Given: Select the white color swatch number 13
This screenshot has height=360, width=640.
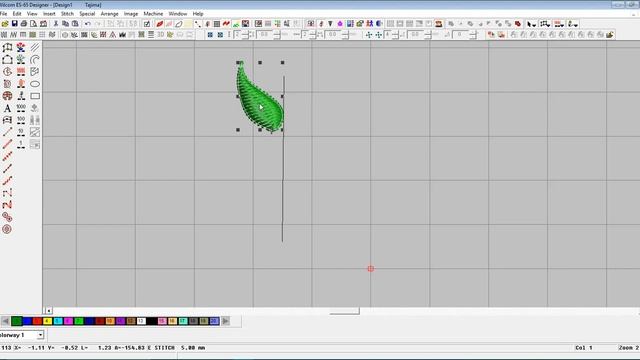Looking at the screenshot, I should click(x=141, y=321).
